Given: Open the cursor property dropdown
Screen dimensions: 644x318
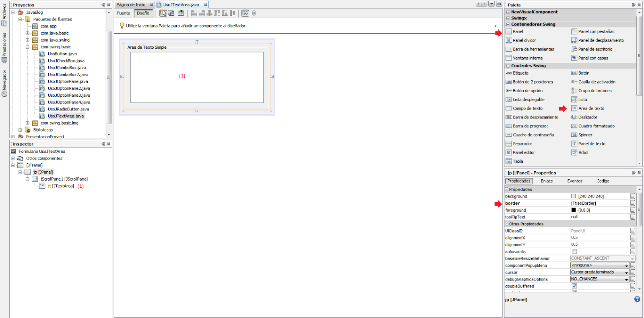Looking at the screenshot, I should pos(600,272).
